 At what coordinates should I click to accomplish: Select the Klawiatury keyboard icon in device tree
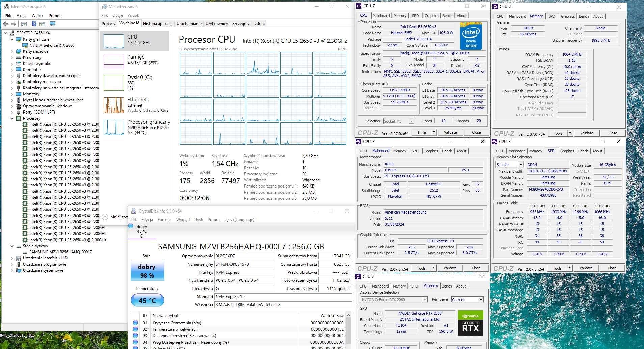pos(19,57)
